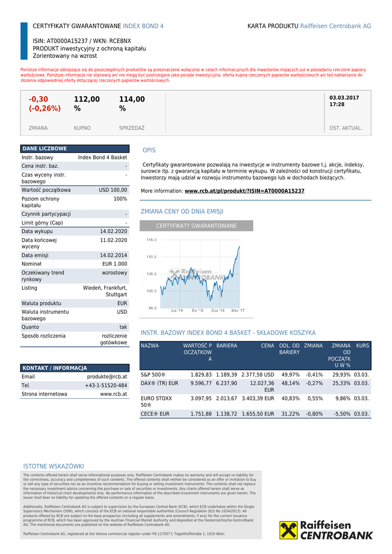
Task: Click the www.rcb.at website entry
Action: [114, 394]
